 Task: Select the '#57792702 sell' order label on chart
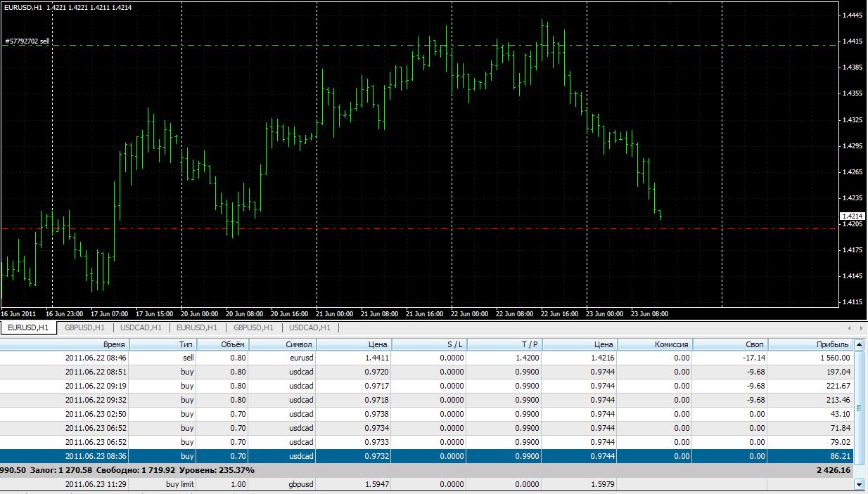click(x=27, y=41)
